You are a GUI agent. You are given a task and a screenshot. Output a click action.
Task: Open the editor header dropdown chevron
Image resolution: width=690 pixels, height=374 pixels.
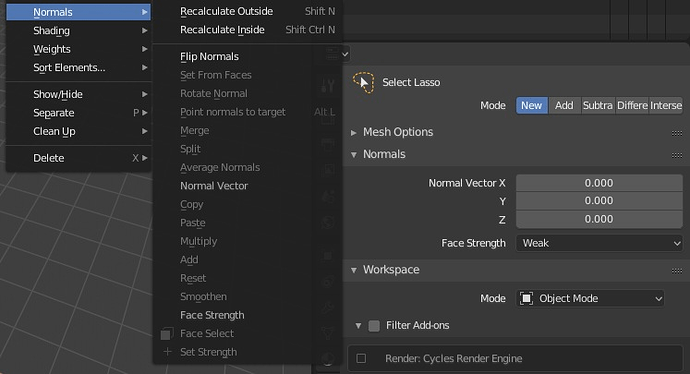pos(345,55)
